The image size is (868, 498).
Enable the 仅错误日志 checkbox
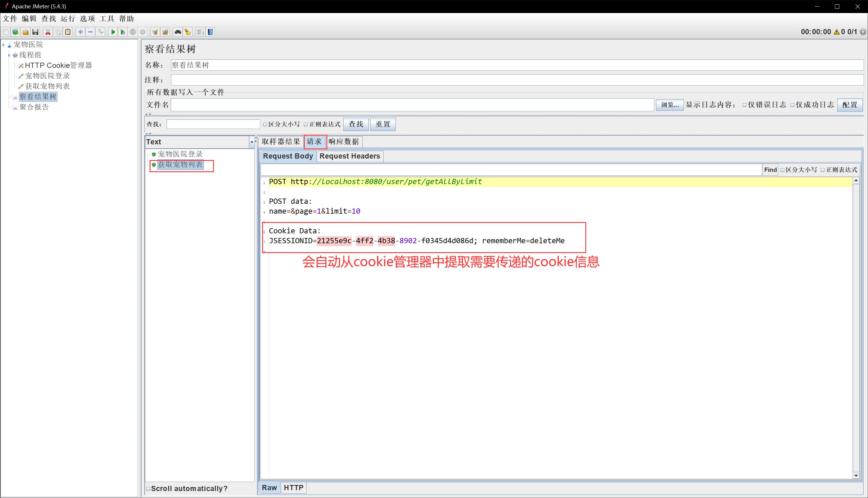point(744,105)
